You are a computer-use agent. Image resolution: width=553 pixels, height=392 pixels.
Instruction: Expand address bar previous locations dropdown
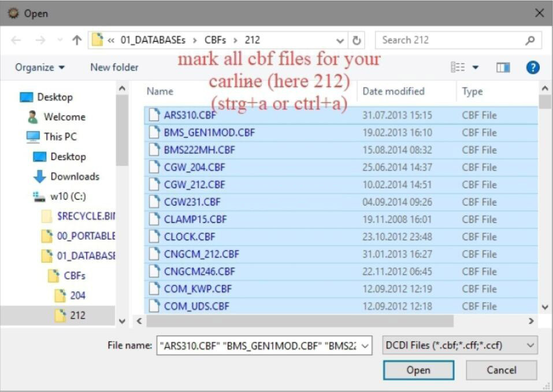340,41
